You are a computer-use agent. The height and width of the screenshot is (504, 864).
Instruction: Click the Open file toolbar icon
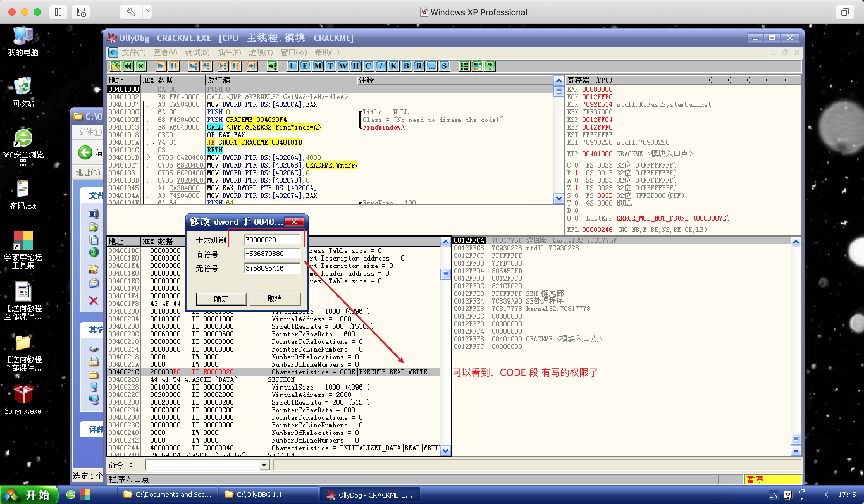(115, 66)
